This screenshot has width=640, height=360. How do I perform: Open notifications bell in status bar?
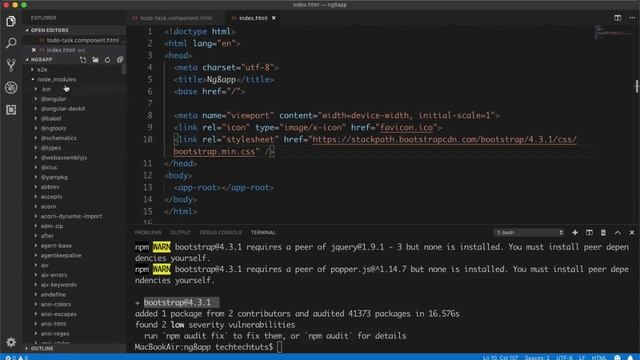631,358
